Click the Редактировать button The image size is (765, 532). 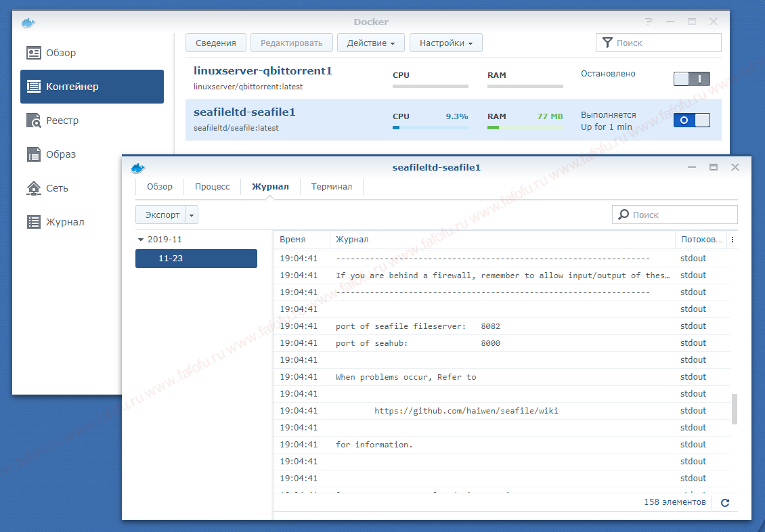click(291, 43)
